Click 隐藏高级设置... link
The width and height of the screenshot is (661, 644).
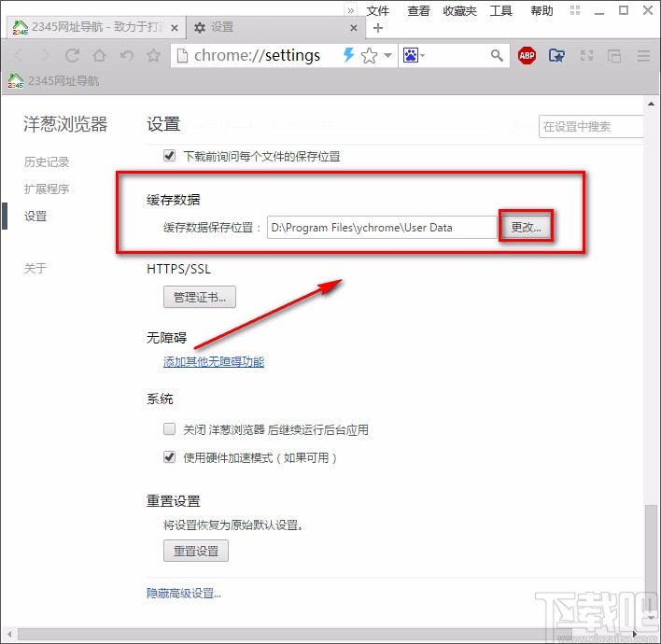tap(184, 594)
